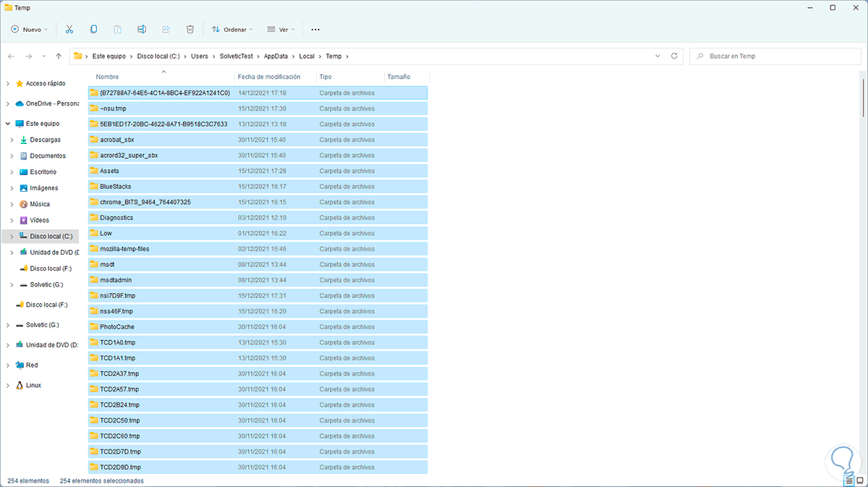Collapse the Este equipo tree node

pos(8,124)
